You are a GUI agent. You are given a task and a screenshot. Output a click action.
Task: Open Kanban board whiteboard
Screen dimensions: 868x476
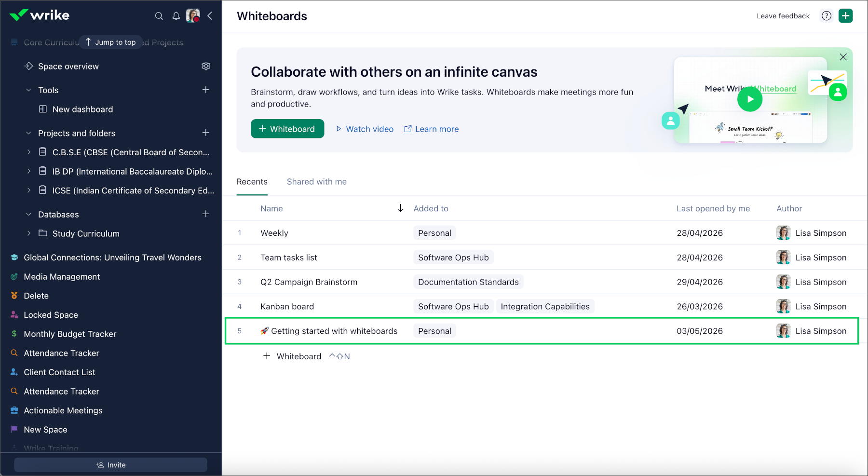(287, 307)
